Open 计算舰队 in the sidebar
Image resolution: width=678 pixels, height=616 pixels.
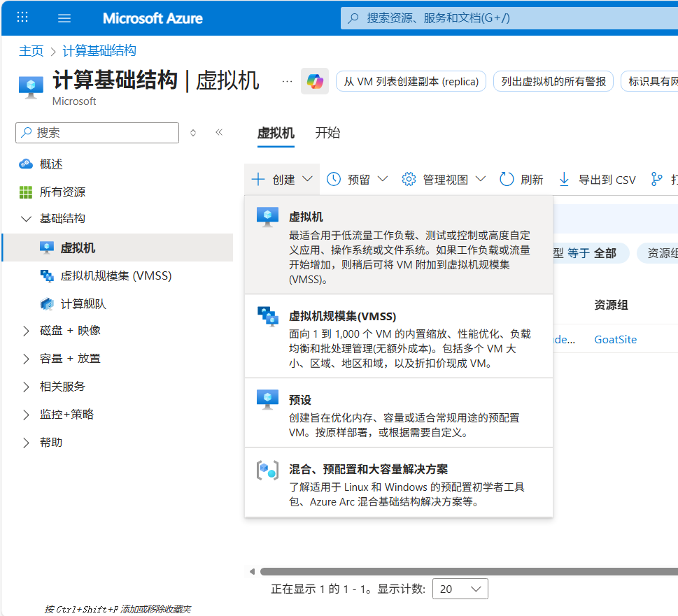tap(83, 303)
